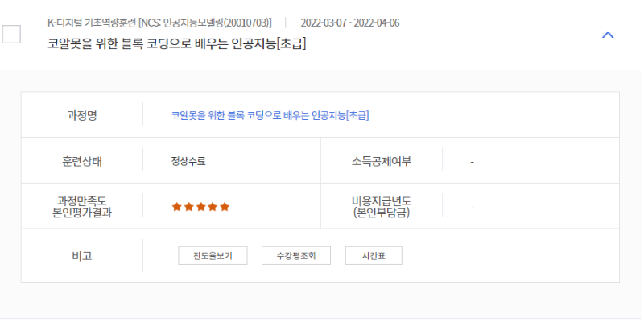
Task: Select the third star in the rating
Action: click(200, 207)
